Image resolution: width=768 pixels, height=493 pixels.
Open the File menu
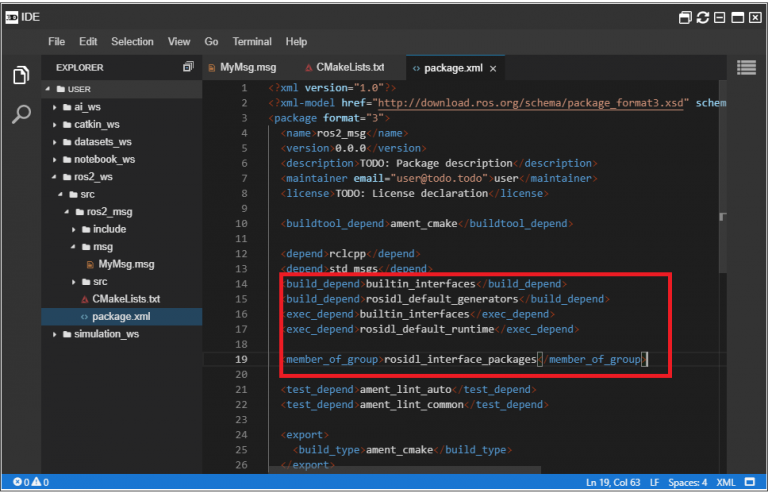coord(56,42)
